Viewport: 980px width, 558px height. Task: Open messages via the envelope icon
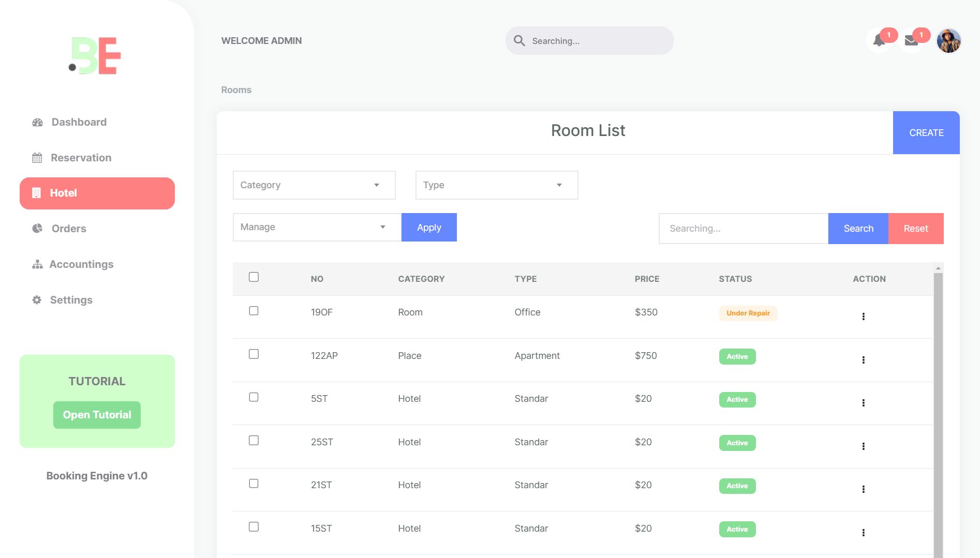click(x=911, y=40)
